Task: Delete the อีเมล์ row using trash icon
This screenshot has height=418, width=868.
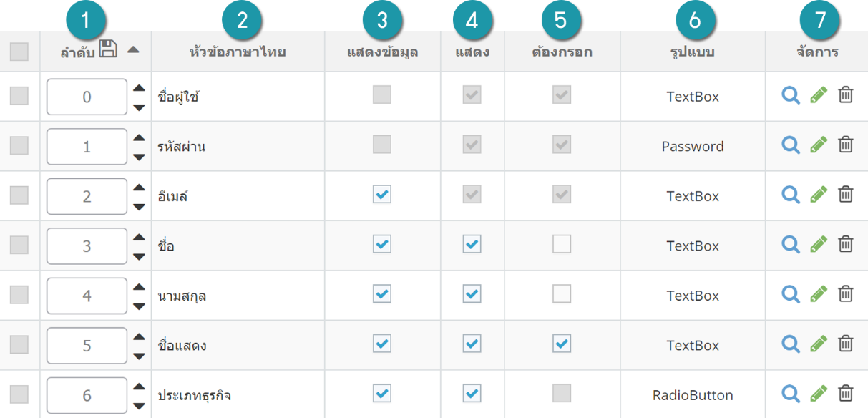Action: click(x=846, y=194)
